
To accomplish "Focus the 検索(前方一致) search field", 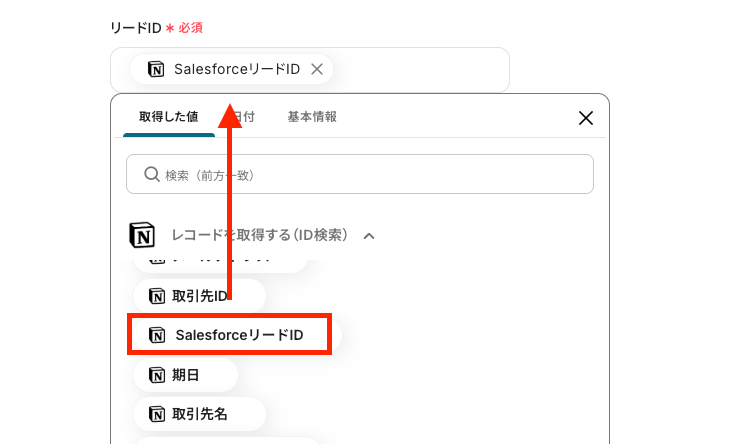I will (360, 174).
